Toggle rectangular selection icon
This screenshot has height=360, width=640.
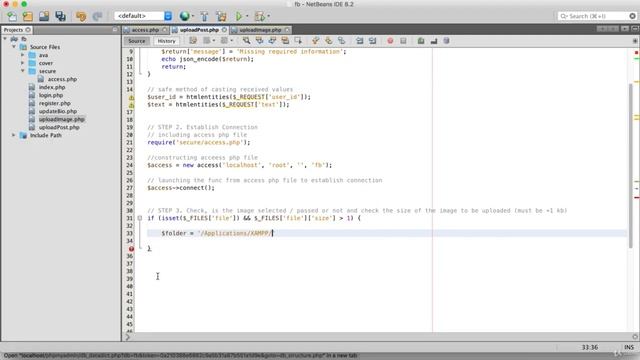click(298, 41)
